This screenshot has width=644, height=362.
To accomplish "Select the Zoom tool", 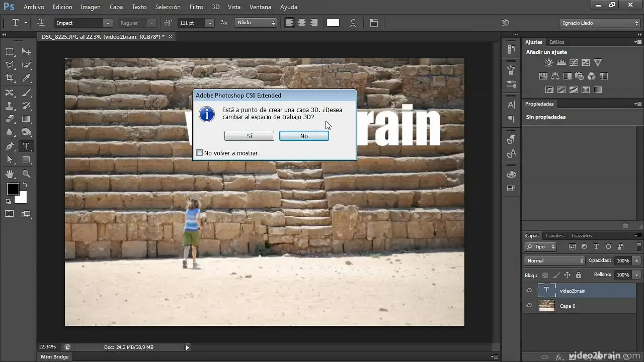I will pyautogui.click(x=27, y=174).
